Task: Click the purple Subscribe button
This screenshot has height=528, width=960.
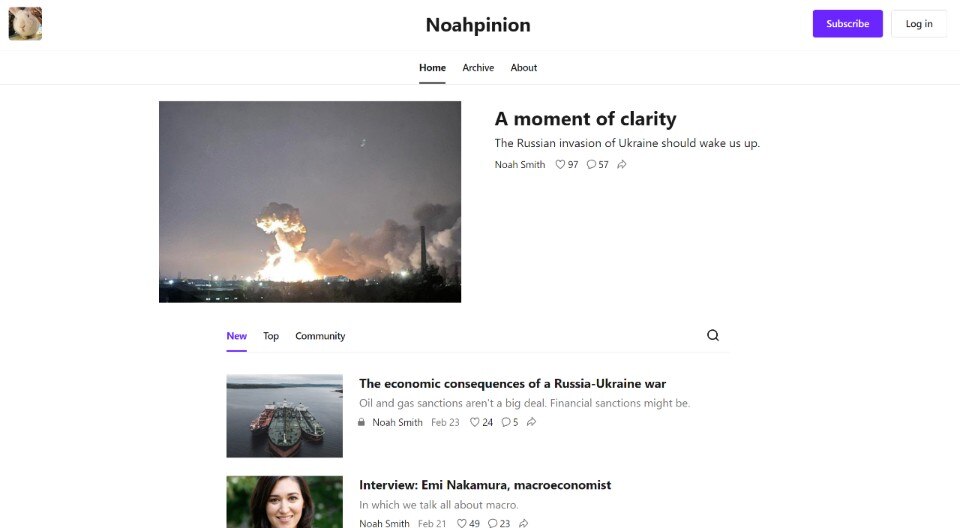Action: [847, 24]
